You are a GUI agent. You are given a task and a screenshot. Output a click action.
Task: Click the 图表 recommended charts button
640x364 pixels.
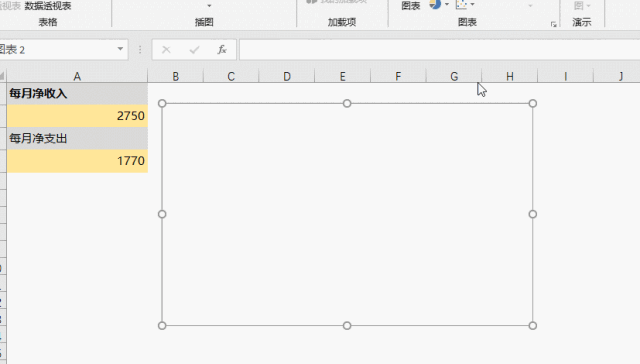coord(411,6)
